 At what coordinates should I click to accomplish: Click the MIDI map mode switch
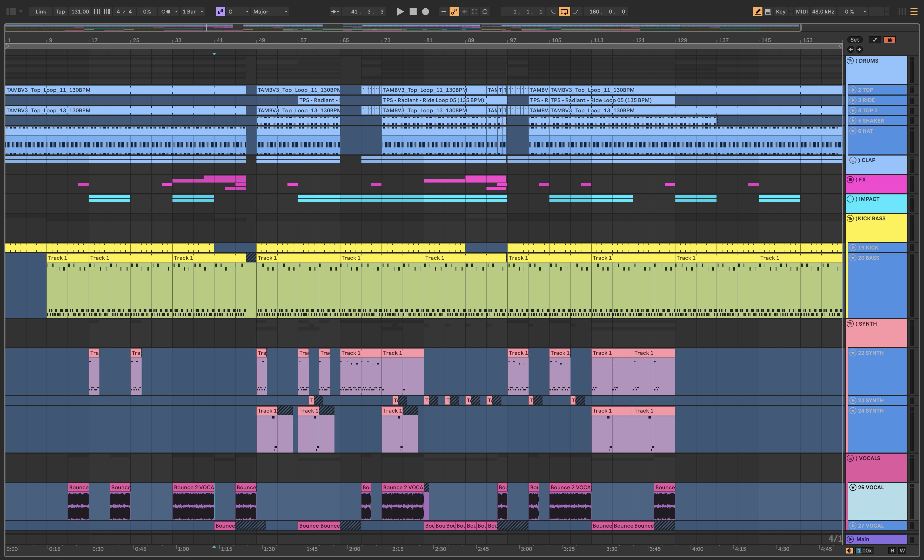pos(801,12)
